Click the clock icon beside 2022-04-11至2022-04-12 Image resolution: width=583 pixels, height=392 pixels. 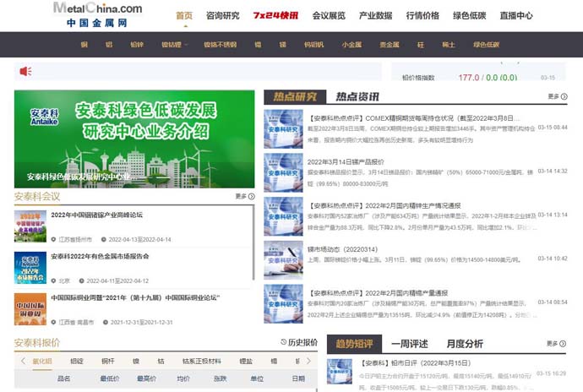[81, 280]
